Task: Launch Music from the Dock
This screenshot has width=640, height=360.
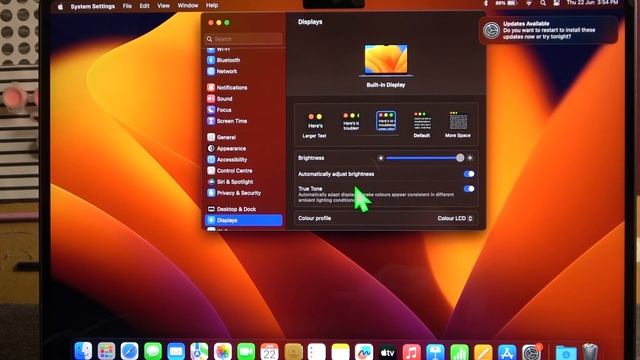Action: point(411,351)
